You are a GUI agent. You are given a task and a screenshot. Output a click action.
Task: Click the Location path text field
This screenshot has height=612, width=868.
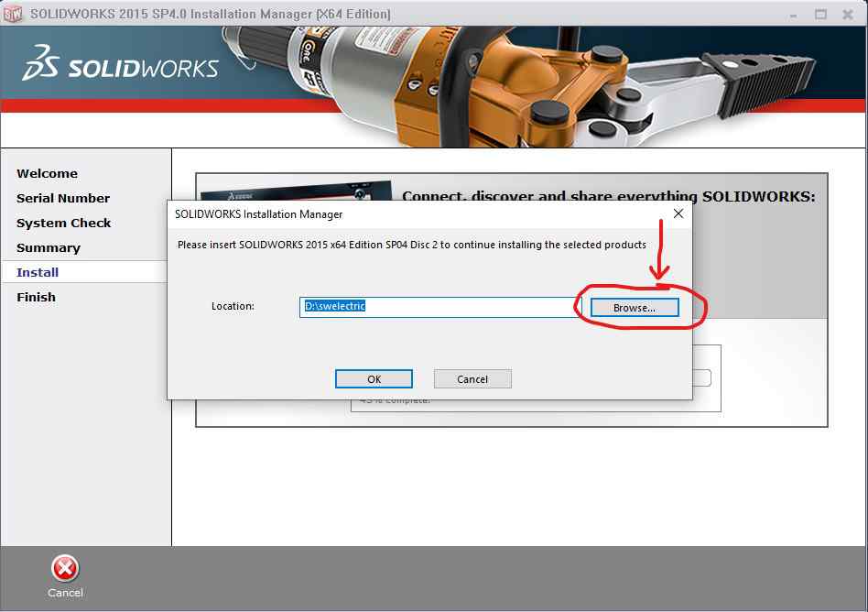click(438, 307)
